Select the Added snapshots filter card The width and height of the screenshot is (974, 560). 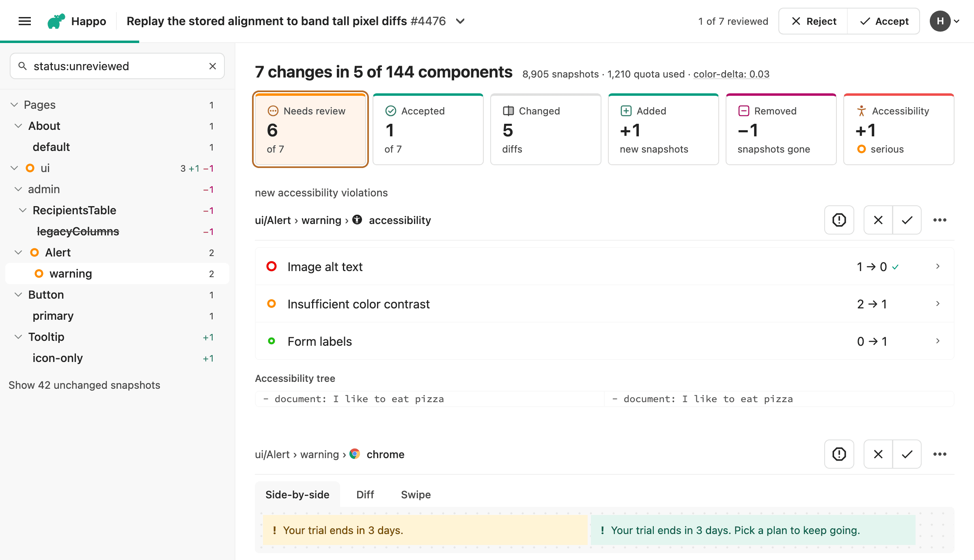[x=664, y=129]
